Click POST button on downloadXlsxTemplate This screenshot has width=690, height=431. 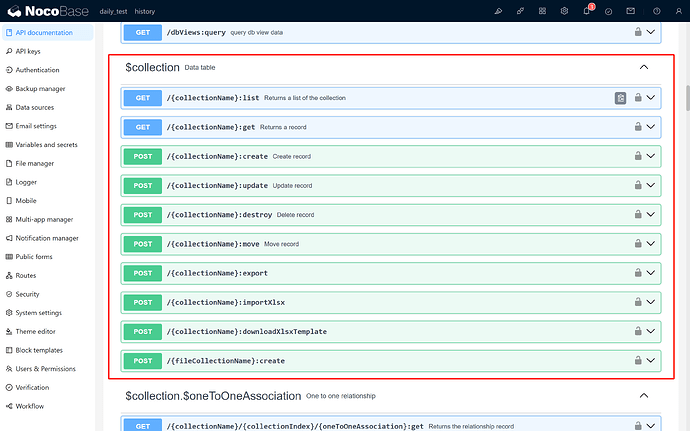(143, 332)
